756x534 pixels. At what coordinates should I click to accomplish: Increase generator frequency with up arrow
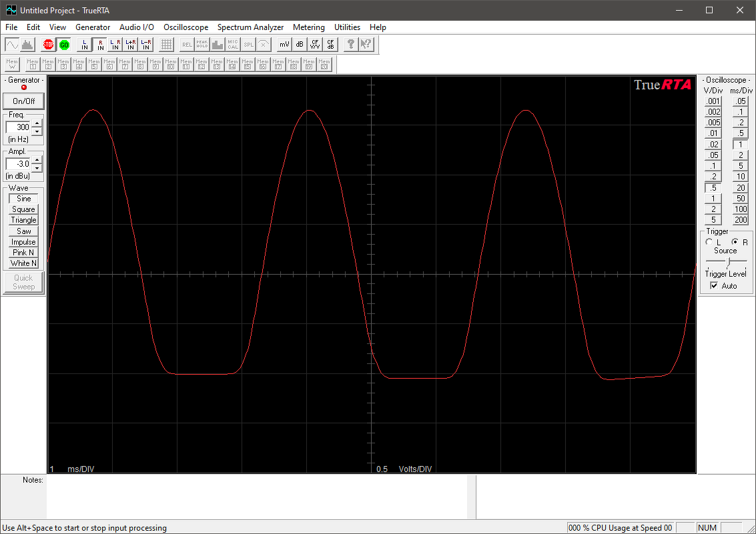coord(37,123)
